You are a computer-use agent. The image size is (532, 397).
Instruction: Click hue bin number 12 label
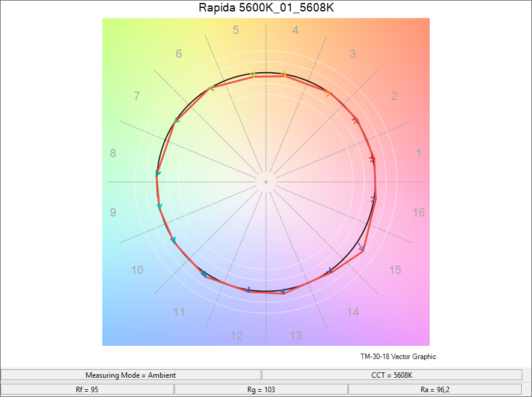[x=237, y=336]
